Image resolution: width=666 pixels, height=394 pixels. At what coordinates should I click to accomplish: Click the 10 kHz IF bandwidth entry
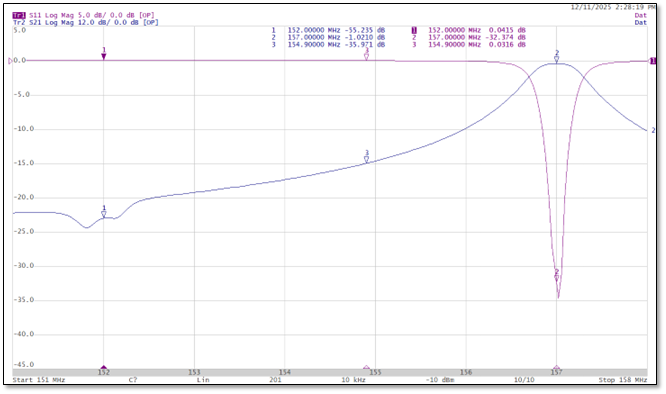(352, 380)
